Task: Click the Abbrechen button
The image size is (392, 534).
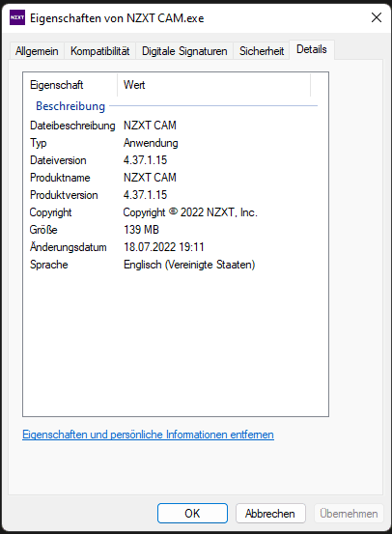Action: pyautogui.click(x=270, y=513)
